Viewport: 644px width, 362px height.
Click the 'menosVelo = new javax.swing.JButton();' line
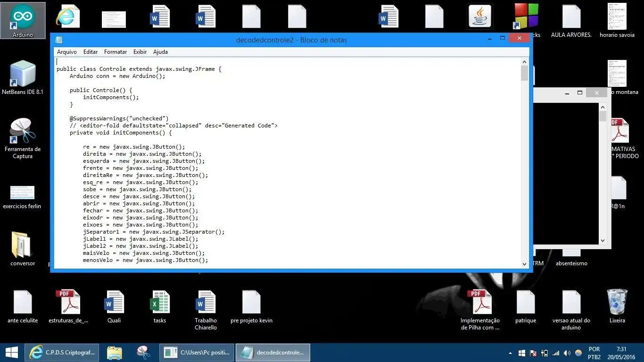145,260
